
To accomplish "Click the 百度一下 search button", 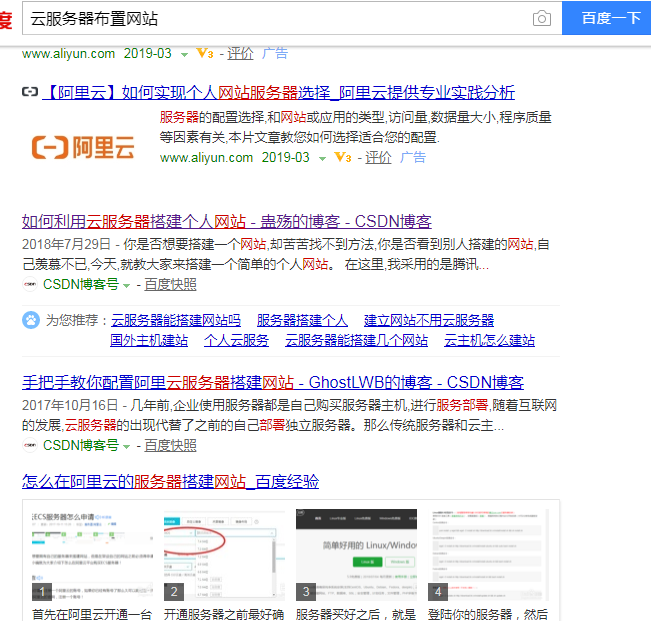I will [x=607, y=18].
